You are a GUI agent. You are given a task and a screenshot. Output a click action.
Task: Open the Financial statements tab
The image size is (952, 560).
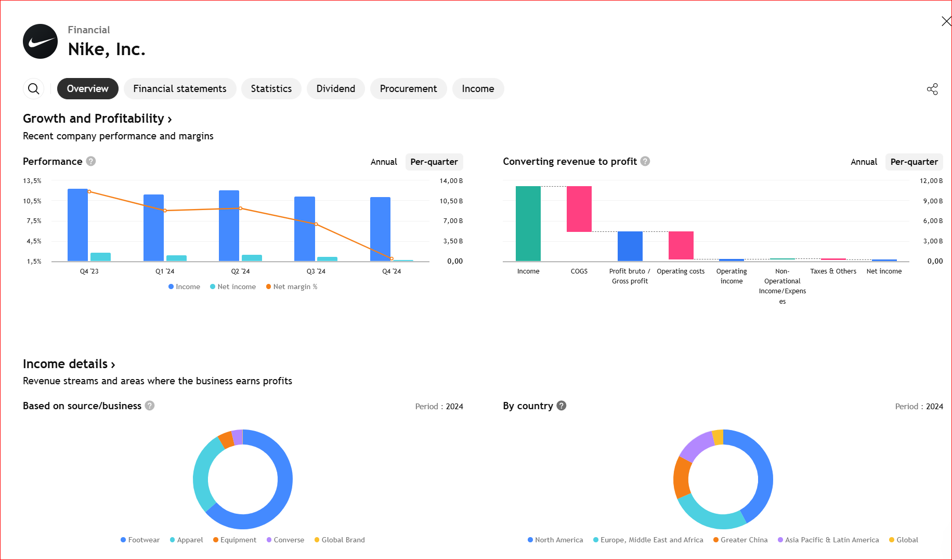coord(179,89)
